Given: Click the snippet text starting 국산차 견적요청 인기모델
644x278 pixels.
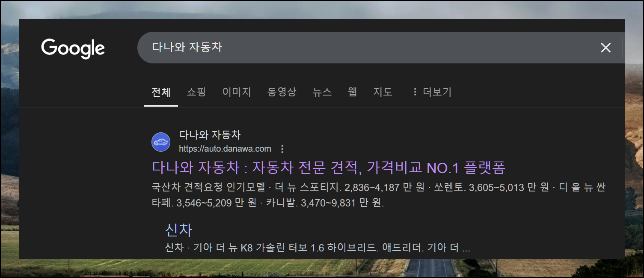Looking at the screenshot, I should [x=379, y=195].
